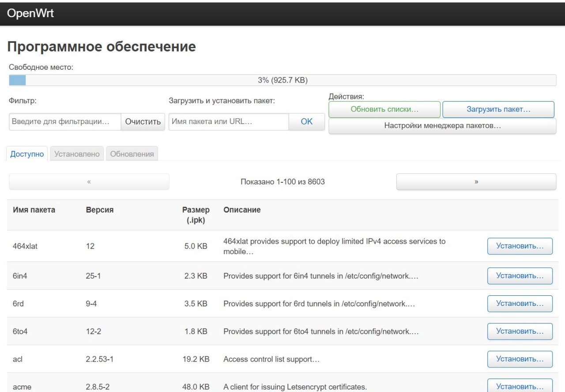Focus the package name or URL field
Screen dimensions: 565x392
tap(229, 121)
